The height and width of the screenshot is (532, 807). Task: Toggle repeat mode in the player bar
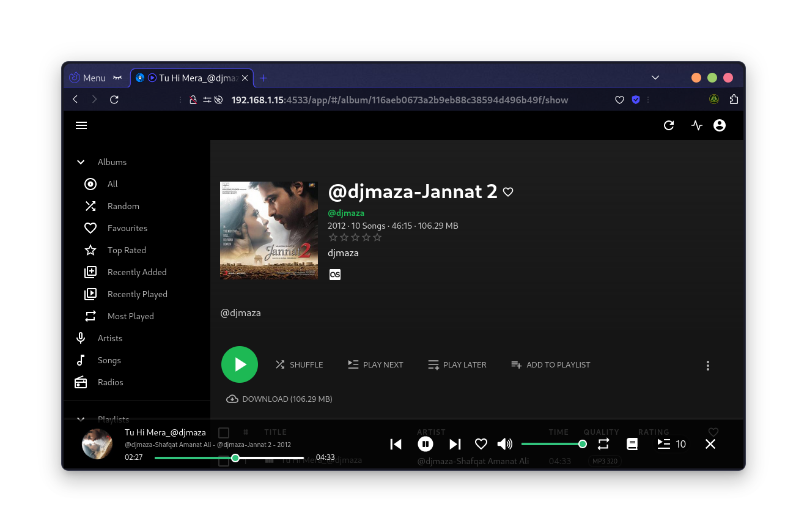click(603, 444)
